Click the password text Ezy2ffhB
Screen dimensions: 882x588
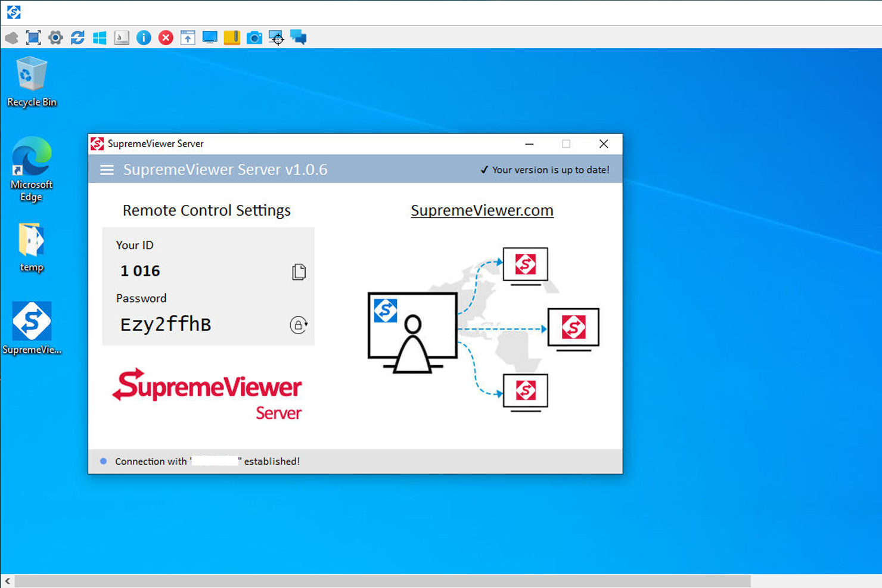coord(166,324)
